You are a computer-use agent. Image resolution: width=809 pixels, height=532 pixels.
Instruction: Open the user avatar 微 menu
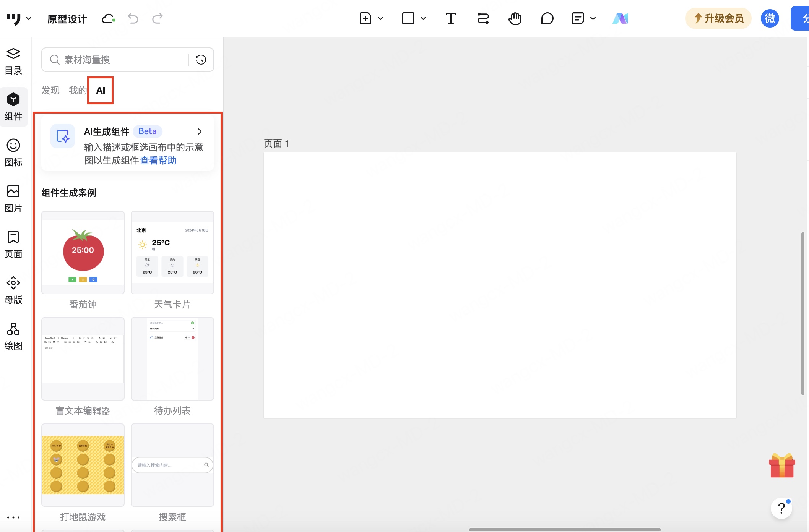coord(770,18)
